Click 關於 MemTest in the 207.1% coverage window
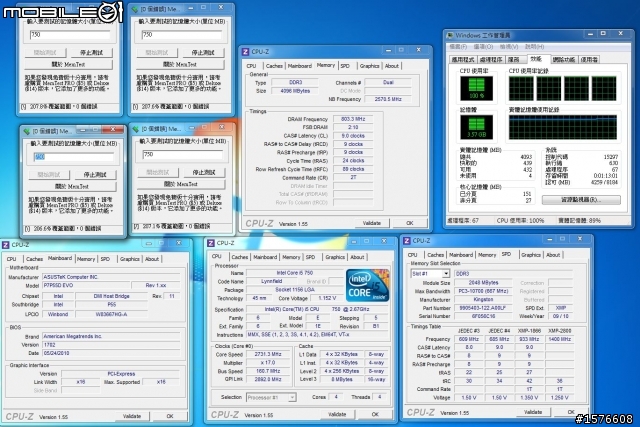The image size is (640, 427). [181, 184]
